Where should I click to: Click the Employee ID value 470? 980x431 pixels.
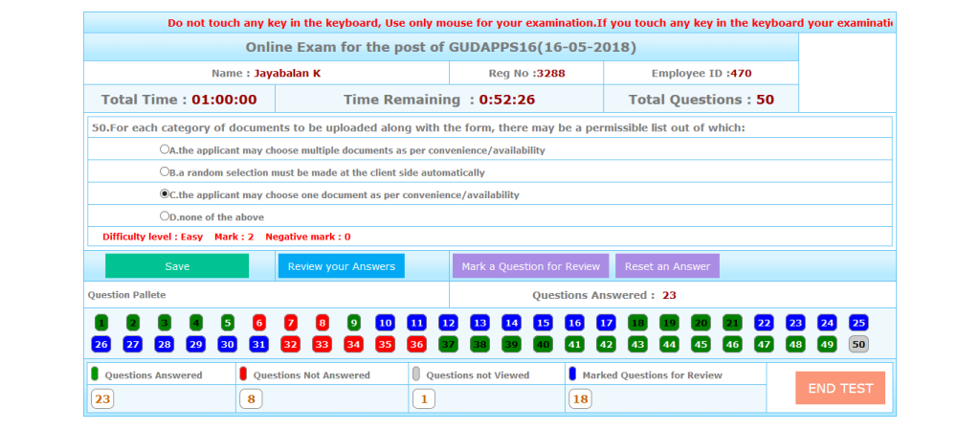coord(741,73)
